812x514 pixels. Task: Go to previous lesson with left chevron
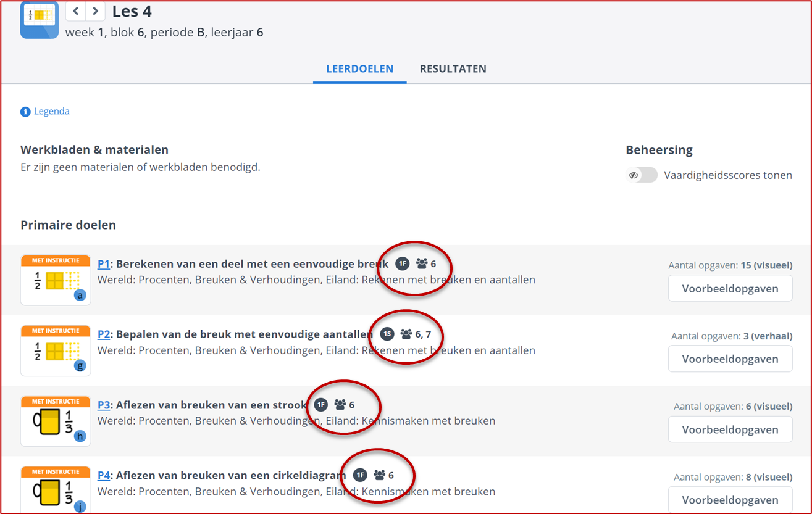(x=75, y=11)
